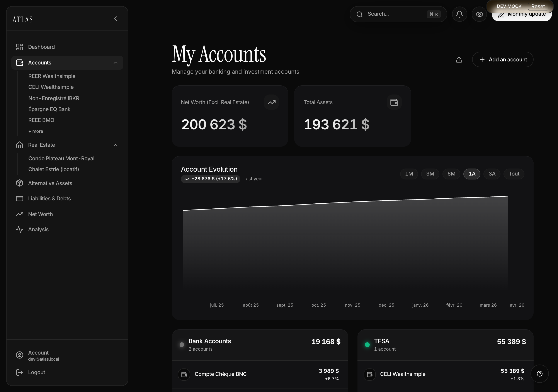The width and height of the screenshot is (558, 392).
Task: Open Dashboard from the sidebar
Action: (x=67, y=47)
